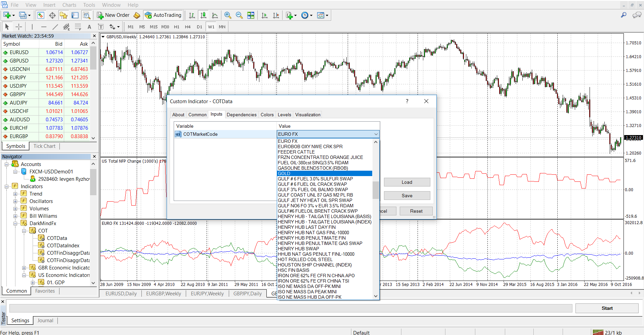Select the candlestick chart type icon

click(203, 15)
